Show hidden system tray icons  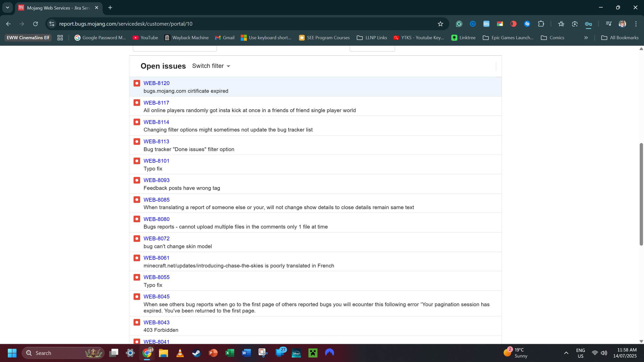566,353
